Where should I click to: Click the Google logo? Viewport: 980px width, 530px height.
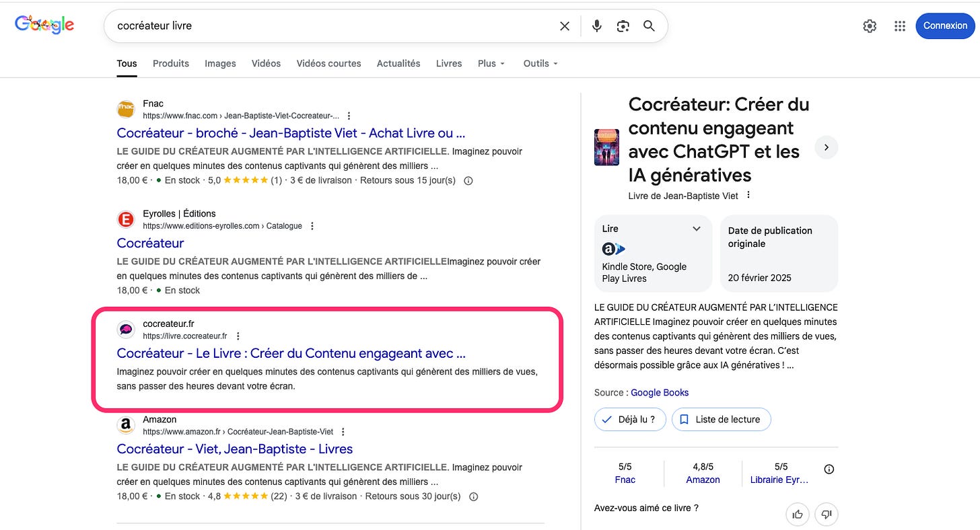pos(44,26)
